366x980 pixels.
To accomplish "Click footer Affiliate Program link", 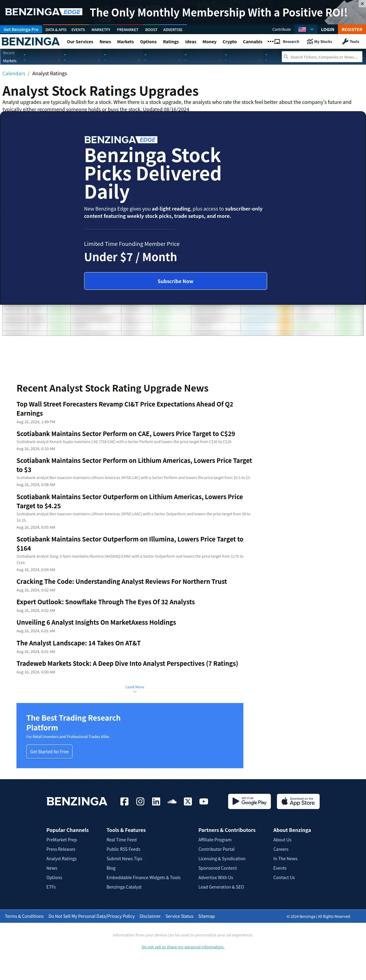I will (x=215, y=840).
